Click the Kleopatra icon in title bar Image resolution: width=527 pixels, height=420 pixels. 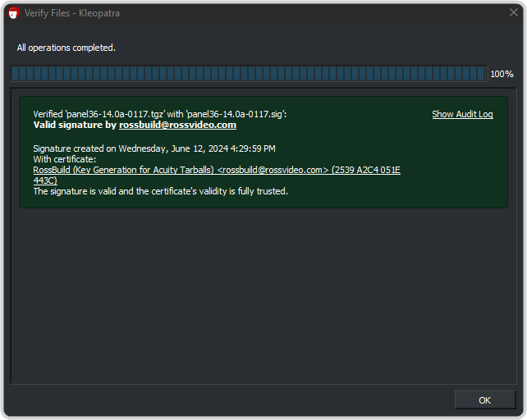[13, 12]
